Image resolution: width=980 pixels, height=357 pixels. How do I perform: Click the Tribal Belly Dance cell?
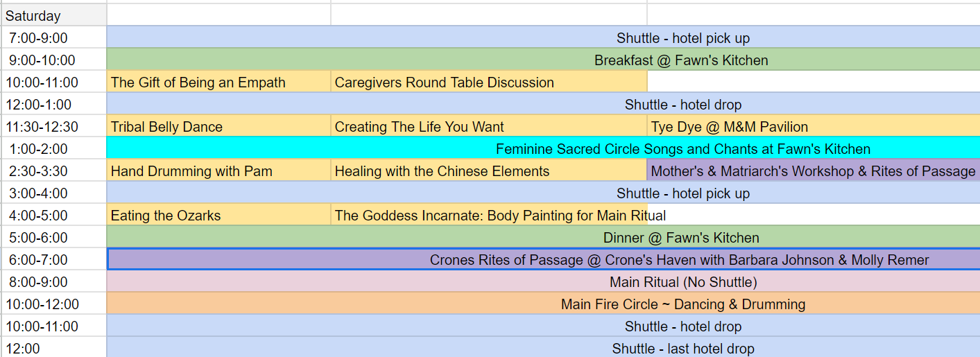click(218, 126)
